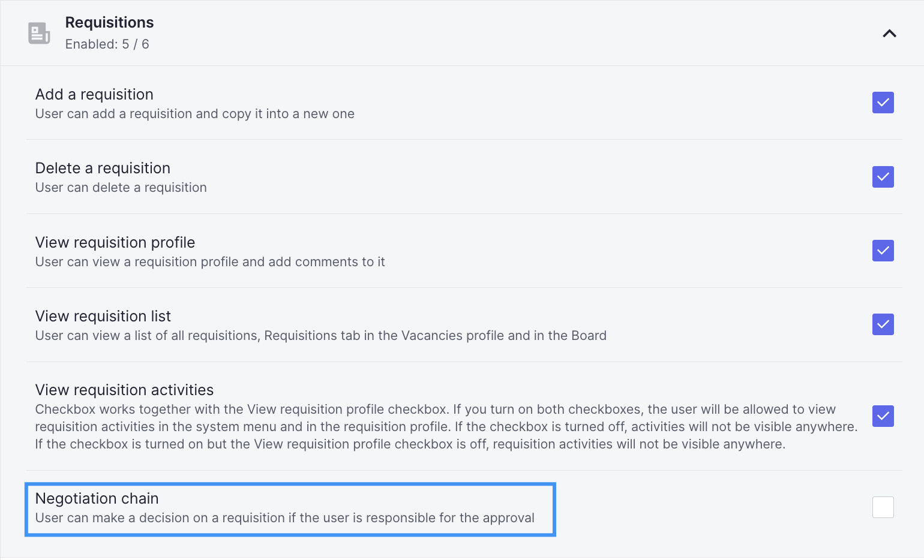Viewport: 924px width, 560px height.
Task: Click the Requisitions section newspaper icon
Action: [x=39, y=33]
